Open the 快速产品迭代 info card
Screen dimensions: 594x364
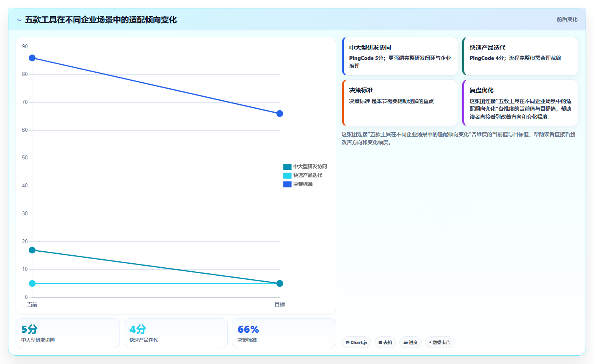pos(520,56)
